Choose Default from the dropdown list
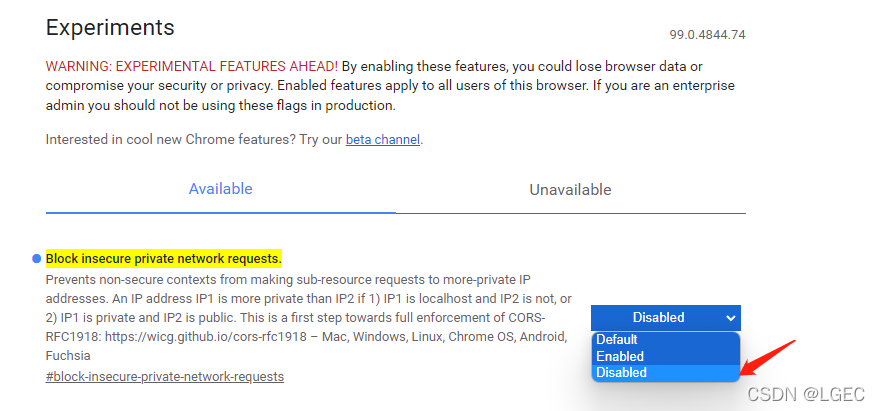 [666, 340]
